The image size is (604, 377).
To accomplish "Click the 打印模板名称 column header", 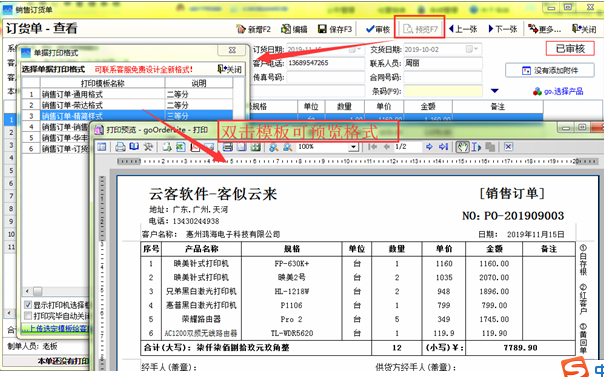I will tap(103, 83).
